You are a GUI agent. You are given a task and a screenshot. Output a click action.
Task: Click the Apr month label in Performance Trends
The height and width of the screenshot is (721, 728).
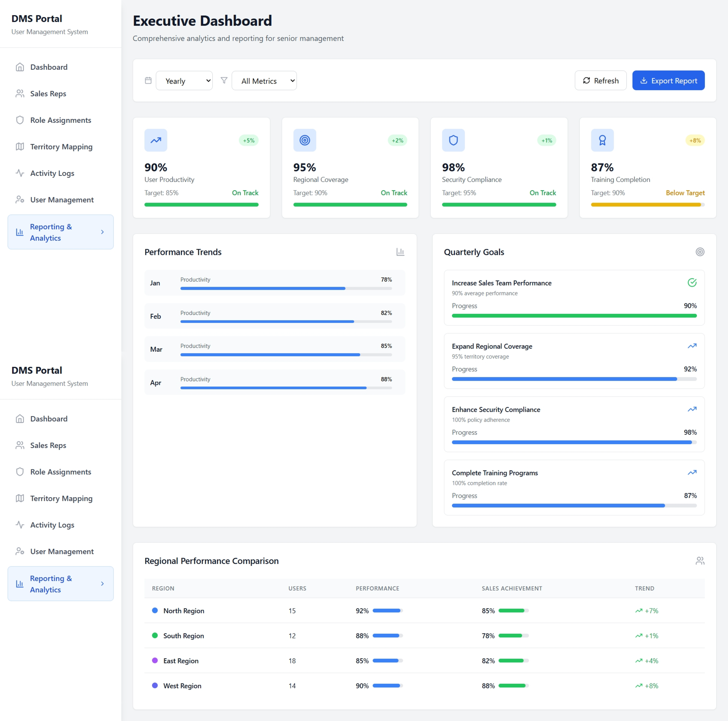[x=156, y=383]
